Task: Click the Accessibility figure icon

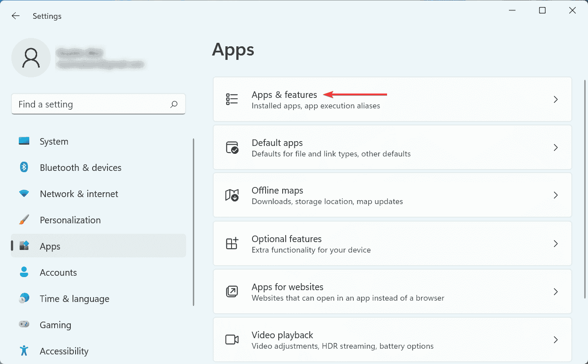Action: tap(24, 350)
